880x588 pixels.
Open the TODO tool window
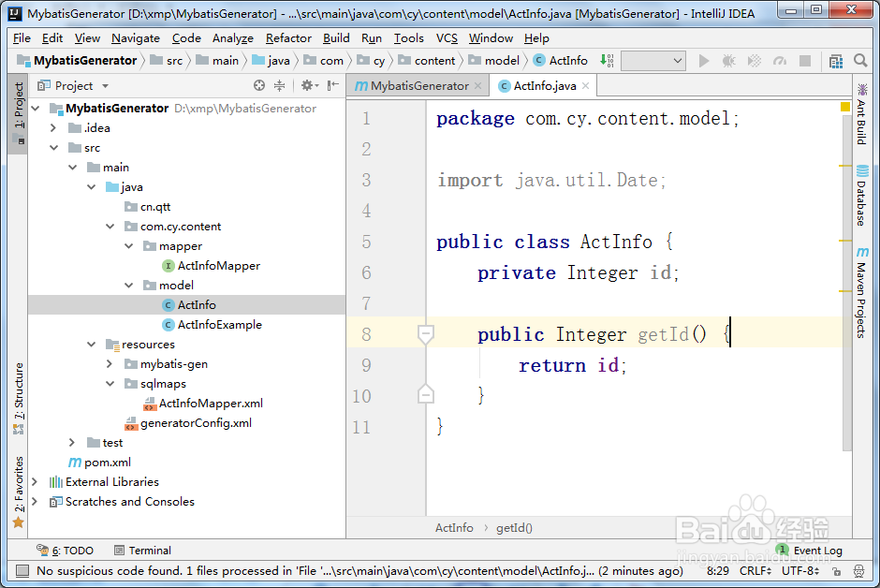click(65, 551)
